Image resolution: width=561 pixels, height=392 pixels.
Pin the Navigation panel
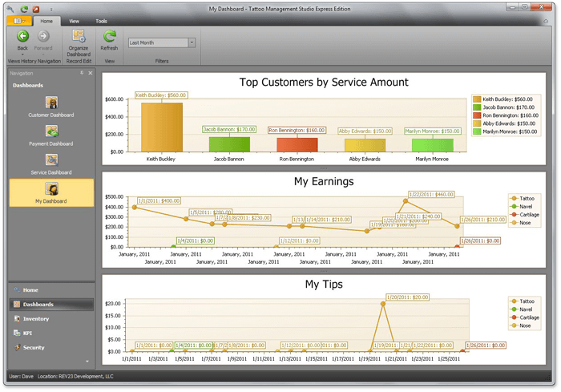point(82,73)
